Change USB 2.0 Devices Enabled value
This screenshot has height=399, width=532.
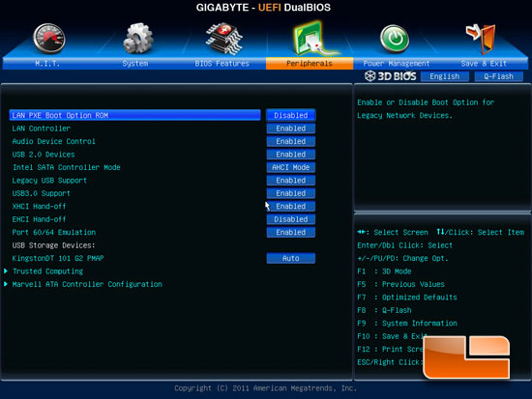(291, 155)
